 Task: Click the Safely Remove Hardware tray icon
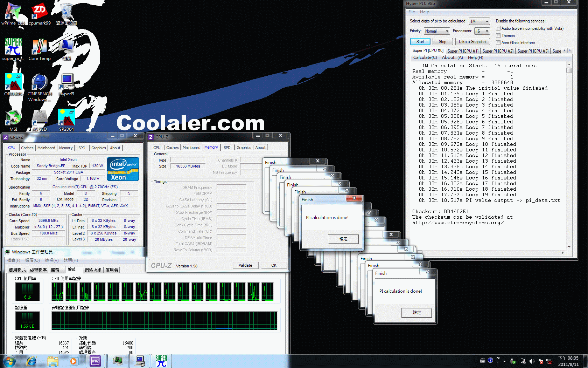coord(513,361)
